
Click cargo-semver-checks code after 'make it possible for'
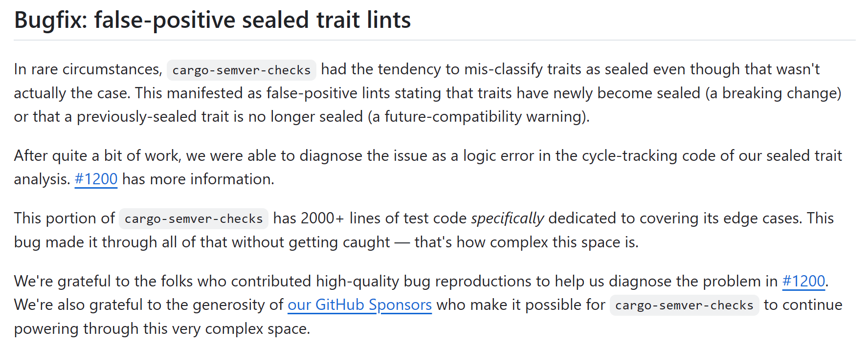click(x=684, y=305)
